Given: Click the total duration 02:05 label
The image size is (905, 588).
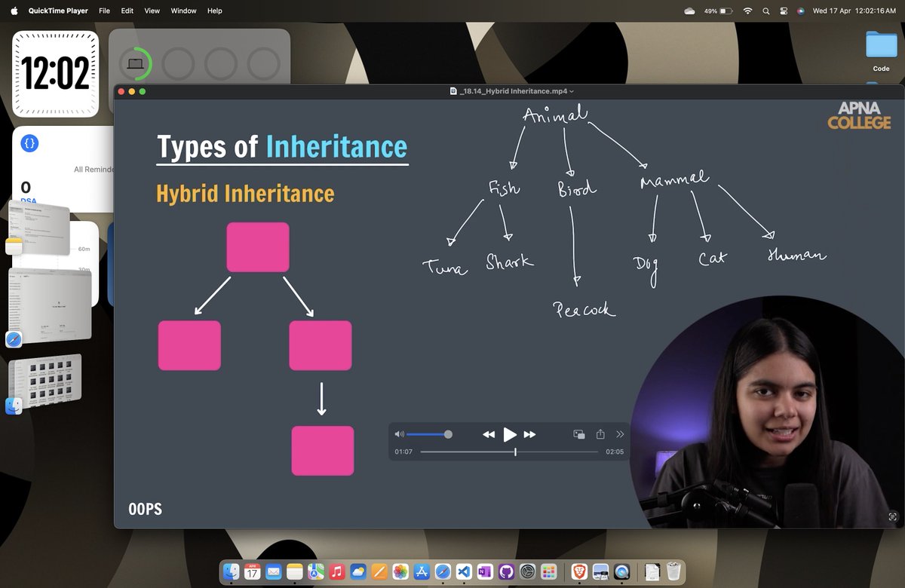Looking at the screenshot, I should pyautogui.click(x=615, y=452).
